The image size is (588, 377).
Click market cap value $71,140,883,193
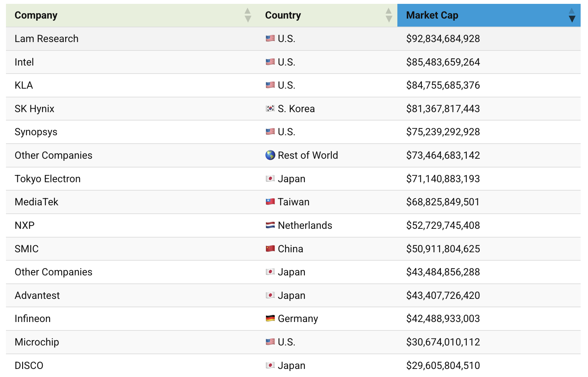coord(443,179)
